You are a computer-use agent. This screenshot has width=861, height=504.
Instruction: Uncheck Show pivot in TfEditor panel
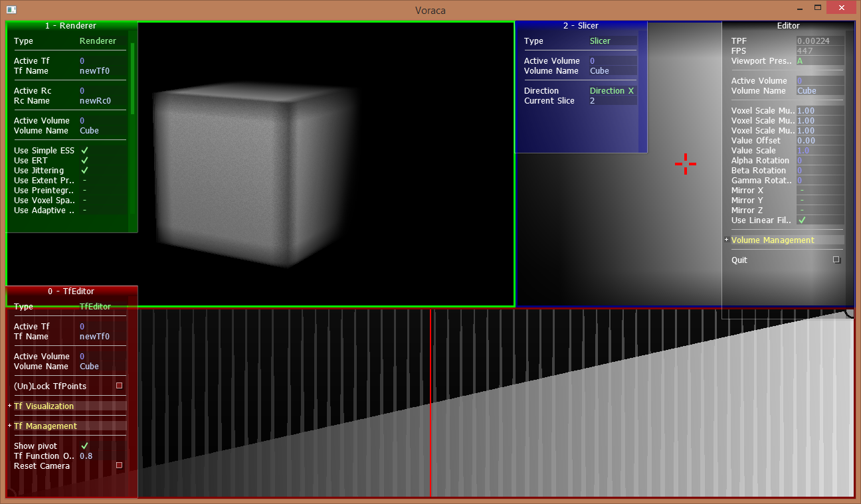[84, 446]
